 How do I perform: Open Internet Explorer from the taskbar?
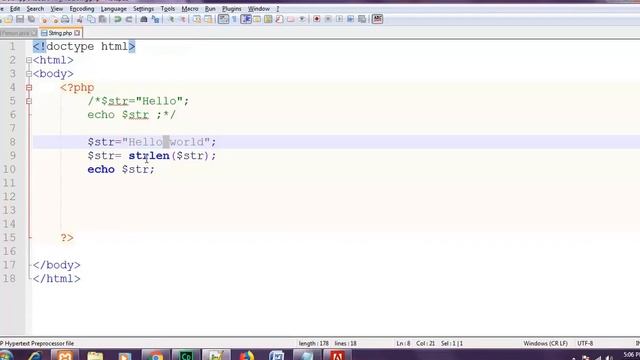click(x=35, y=356)
